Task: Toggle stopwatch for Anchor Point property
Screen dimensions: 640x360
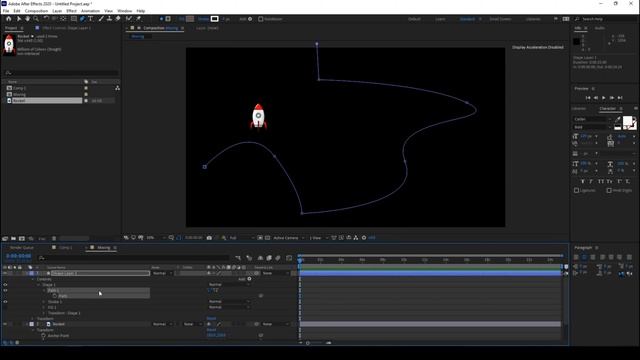Action: [x=43, y=336]
